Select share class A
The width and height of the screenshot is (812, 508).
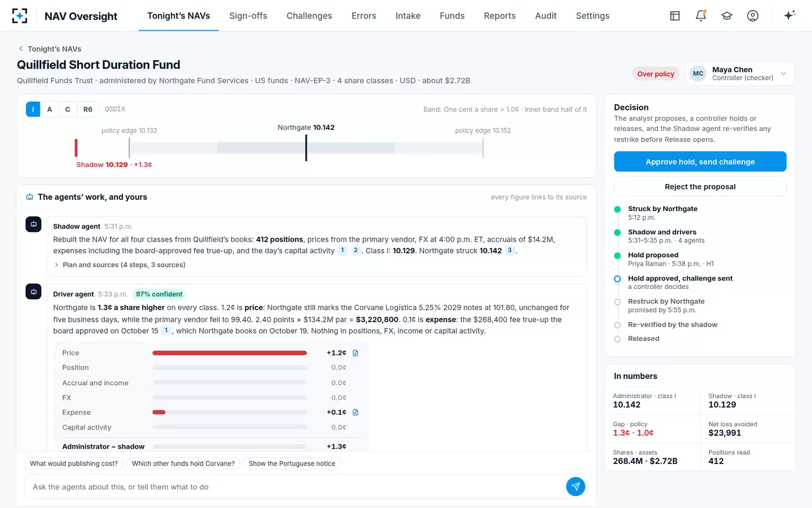(50, 110)
